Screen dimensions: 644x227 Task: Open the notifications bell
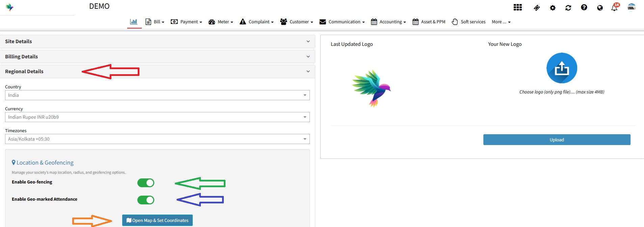(614, 8)
